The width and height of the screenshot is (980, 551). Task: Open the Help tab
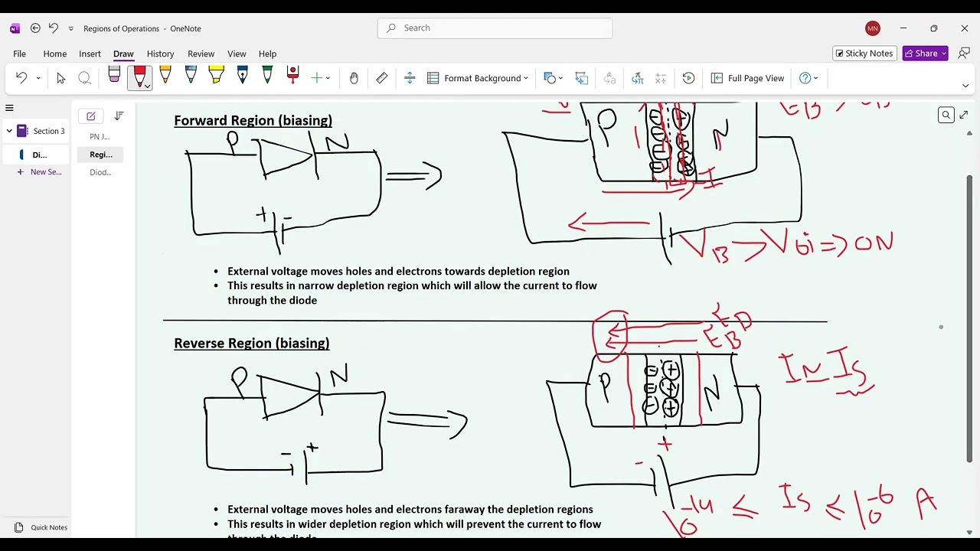[x=267, y=54]
